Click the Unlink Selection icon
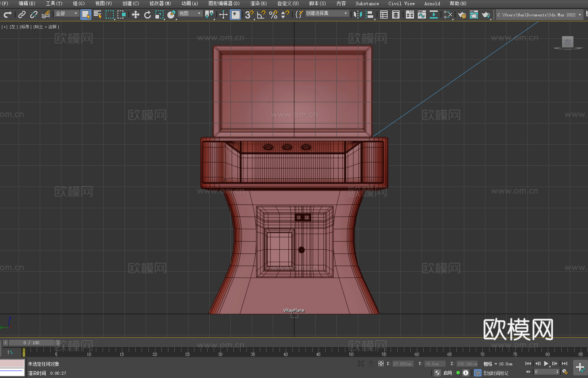 coord(34,14)
